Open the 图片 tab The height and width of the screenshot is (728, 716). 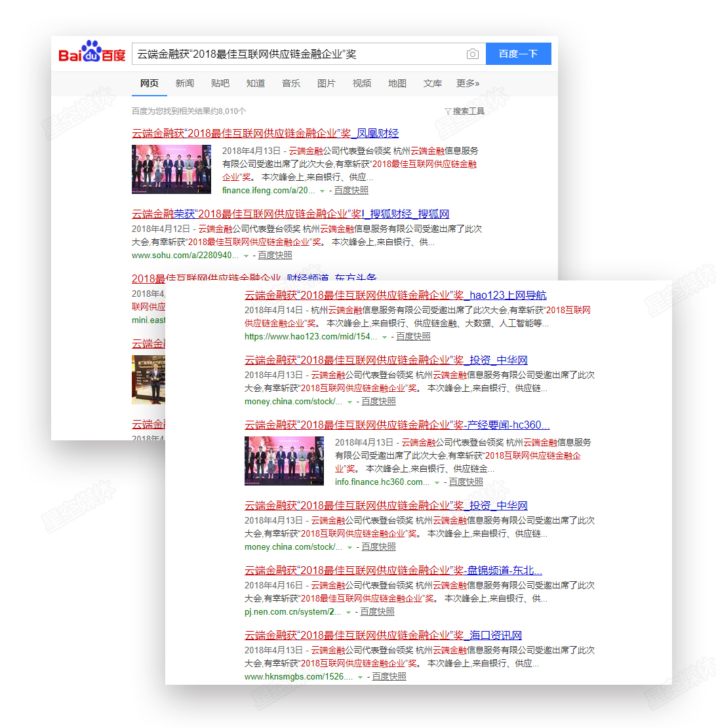pyautogui.click(x=326, y=84)
